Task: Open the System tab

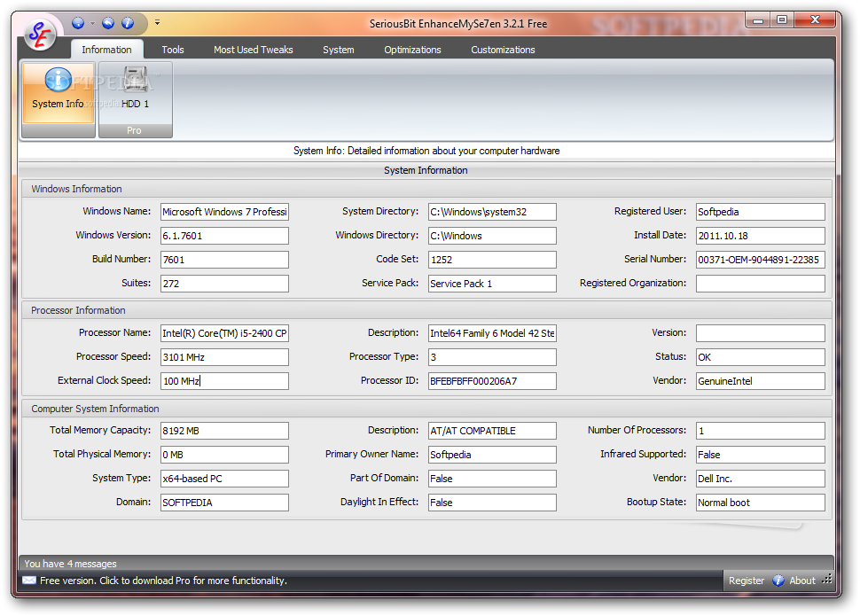Action: [x=339, y=50]
